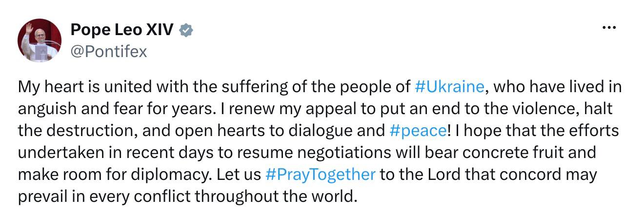This screenshot has width=644, height=216.
Task: Click the last line "prevail in every conflict"
Action: [x=185, y=196]
